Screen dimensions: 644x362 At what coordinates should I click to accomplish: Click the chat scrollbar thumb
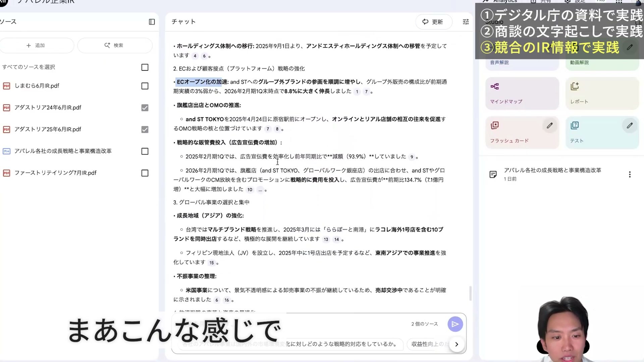(x=470, y=293)
